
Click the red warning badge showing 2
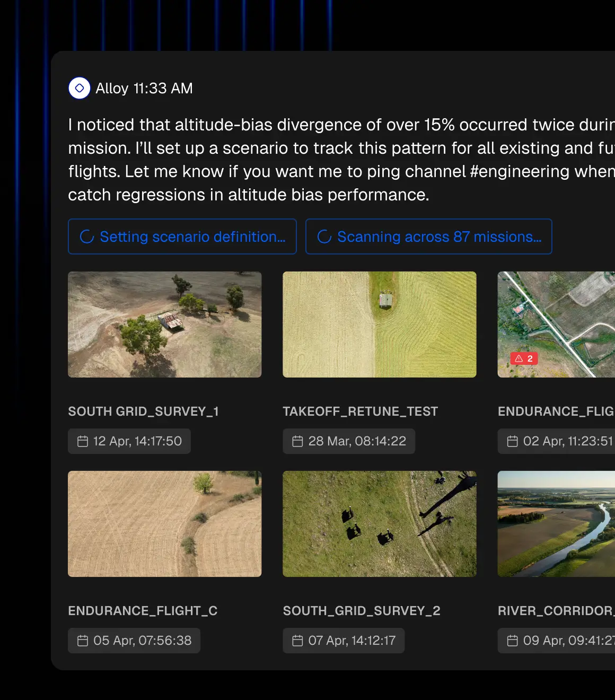pos(524,358)
